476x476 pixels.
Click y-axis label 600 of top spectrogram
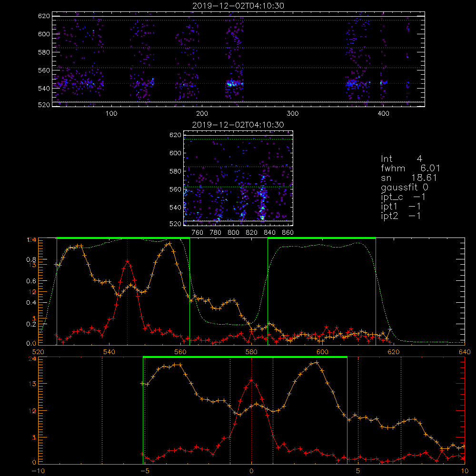[44, 34]
